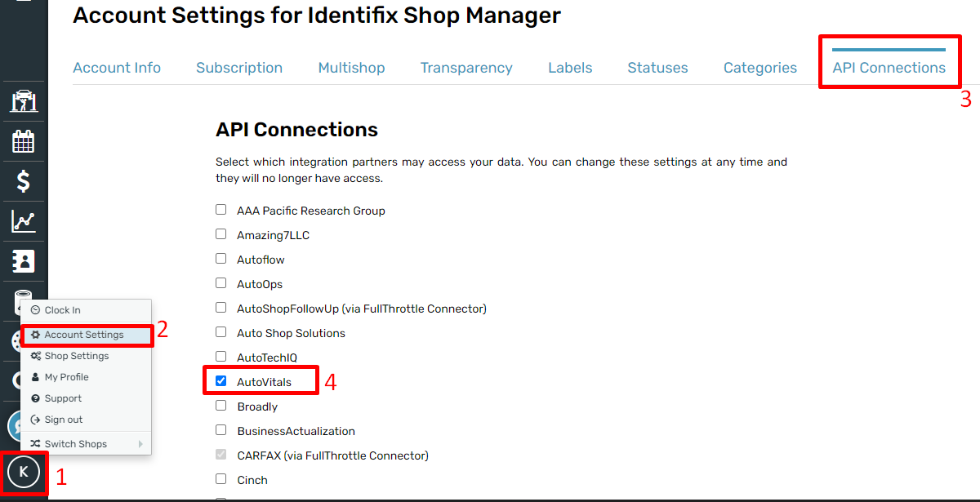The width and height of the screenshot is (980, 502).
Task: Open the dollar sign icon in sidebar
Action: pyautogui.click(x=24, y=181)
